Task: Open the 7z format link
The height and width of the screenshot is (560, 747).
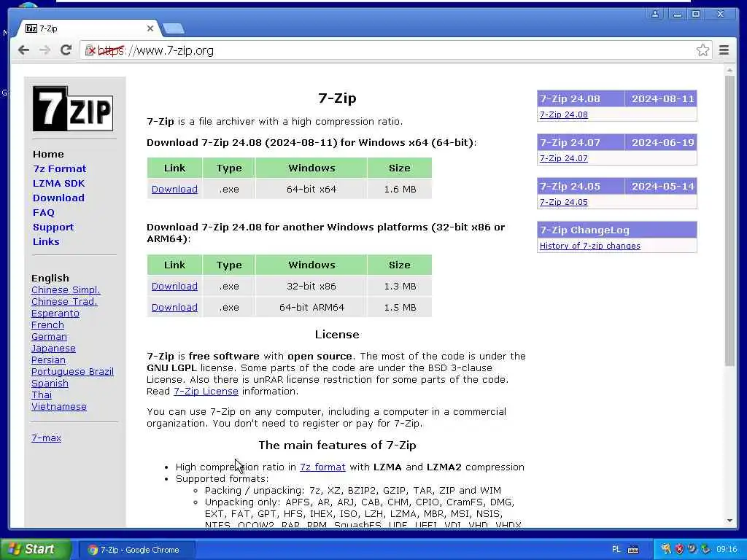Action: (322, 467)
